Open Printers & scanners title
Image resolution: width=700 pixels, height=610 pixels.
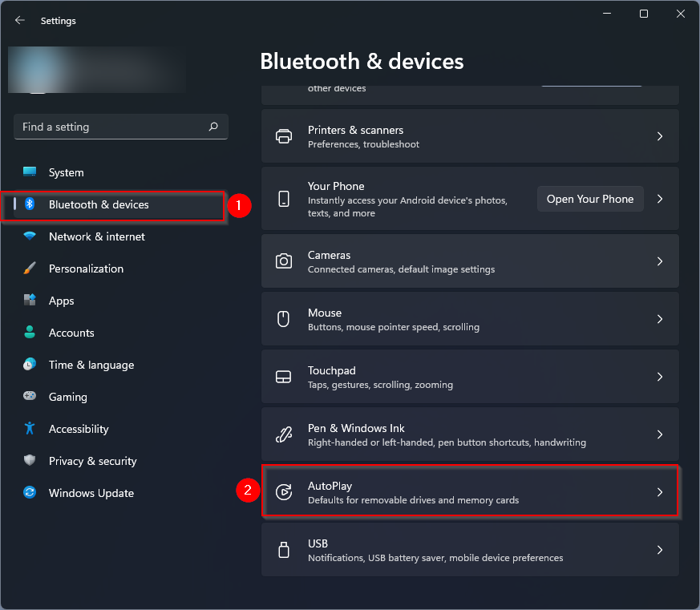point(355,130)
